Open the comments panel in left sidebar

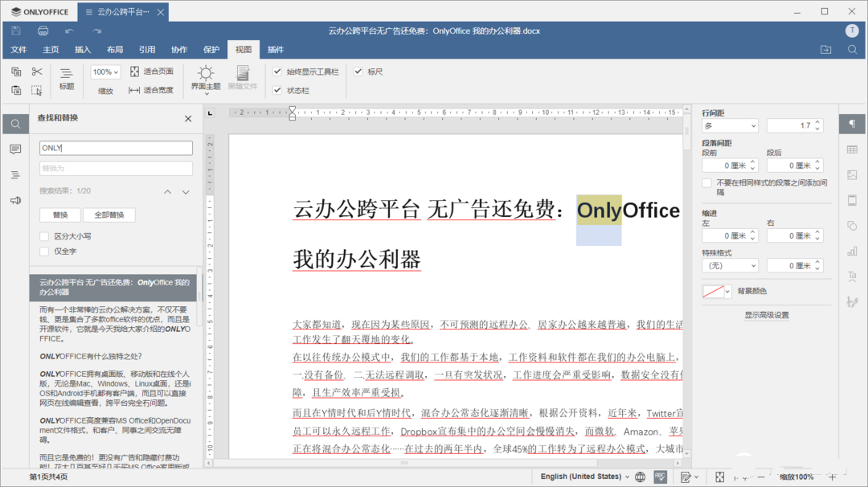[x=15, y=149]
